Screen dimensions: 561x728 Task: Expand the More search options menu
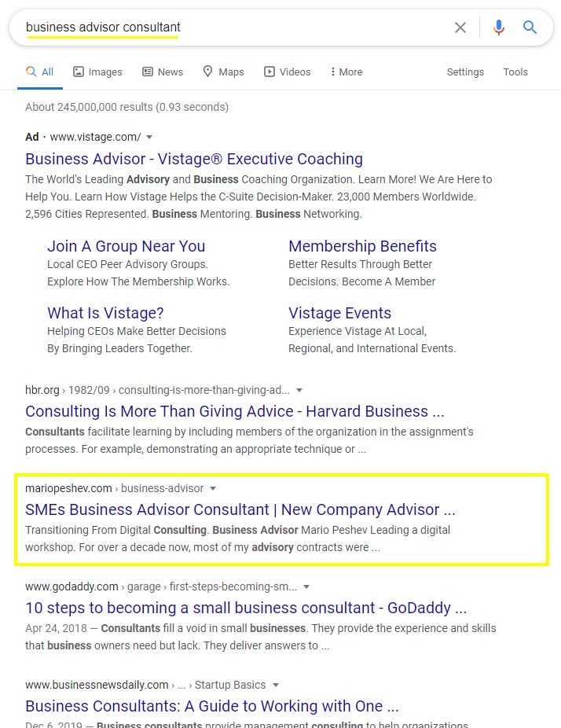pos(346,72)
